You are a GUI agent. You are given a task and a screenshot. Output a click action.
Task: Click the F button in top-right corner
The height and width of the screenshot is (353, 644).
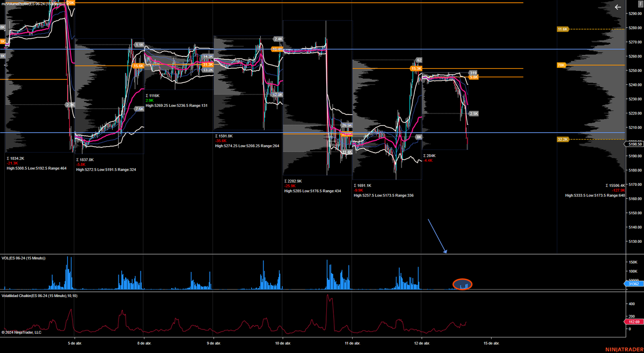click(x=640, y=4)
